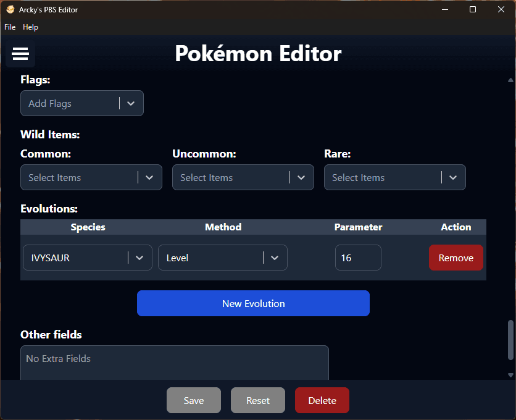Open the hamburger navigation menu
This screenshot has height=420, width=516.
[x=20, y=54]
